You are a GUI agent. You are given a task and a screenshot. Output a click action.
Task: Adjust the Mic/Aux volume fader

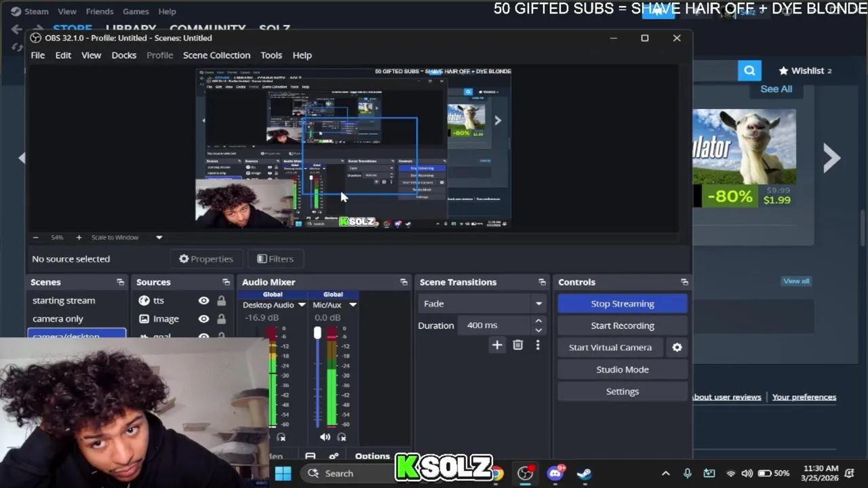(x=317, y=333)
